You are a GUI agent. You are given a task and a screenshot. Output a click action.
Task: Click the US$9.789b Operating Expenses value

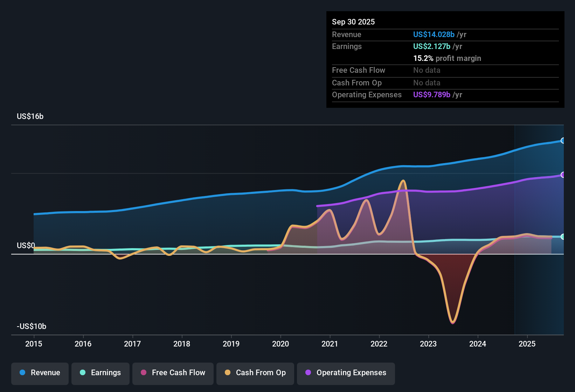(x=432, y=94)
